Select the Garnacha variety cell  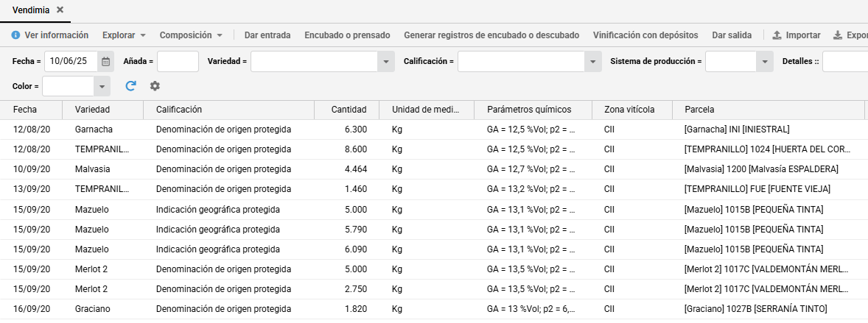pos(102,129)
